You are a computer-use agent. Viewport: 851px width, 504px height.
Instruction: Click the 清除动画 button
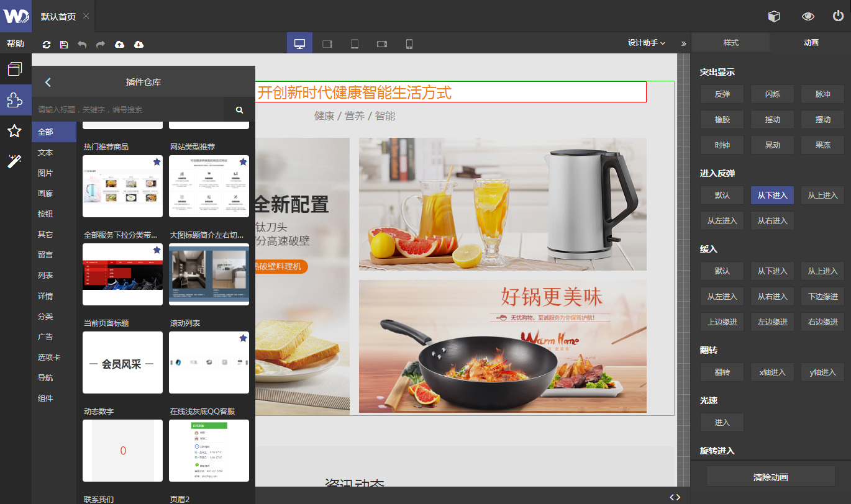(770, 477)
